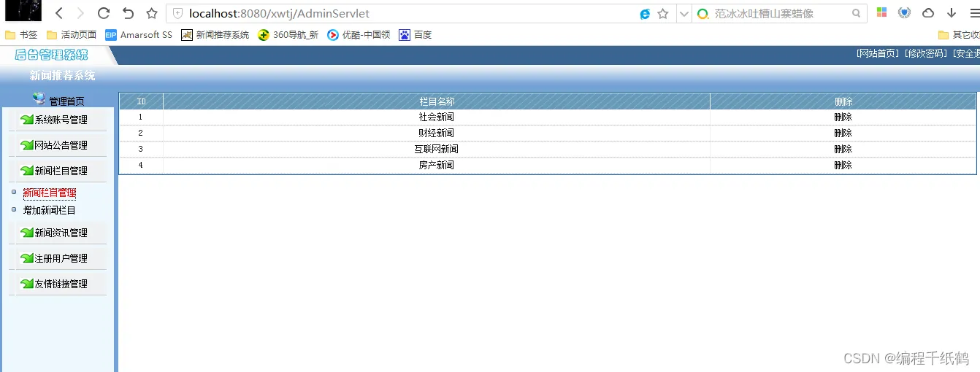Click the 安全退出 link in header
This screenshot has height=372, width=980.
[968, 53]
